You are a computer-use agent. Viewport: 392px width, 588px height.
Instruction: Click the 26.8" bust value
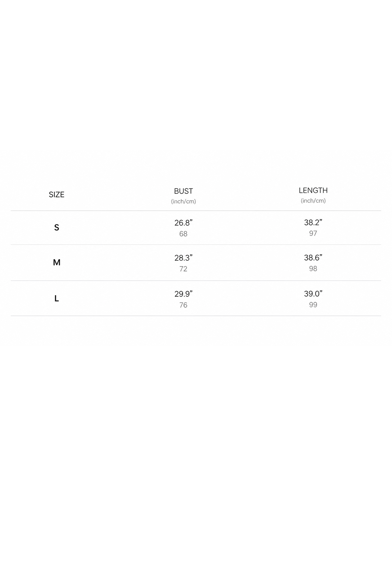[183, 223]
